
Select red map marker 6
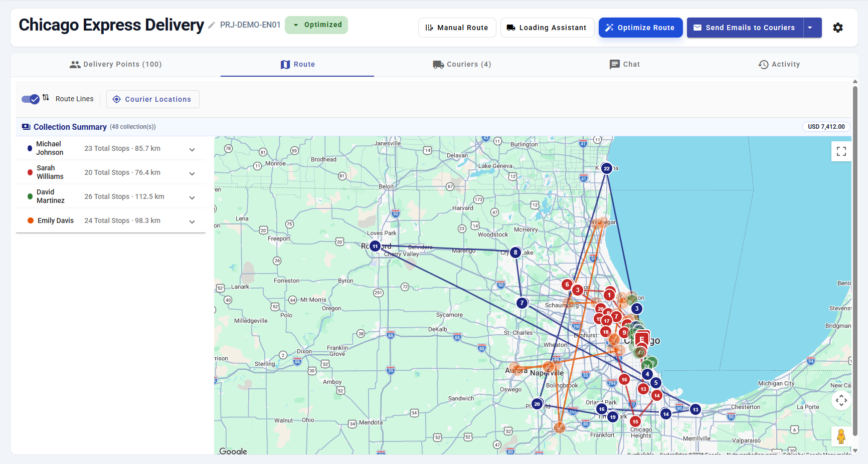567,285
